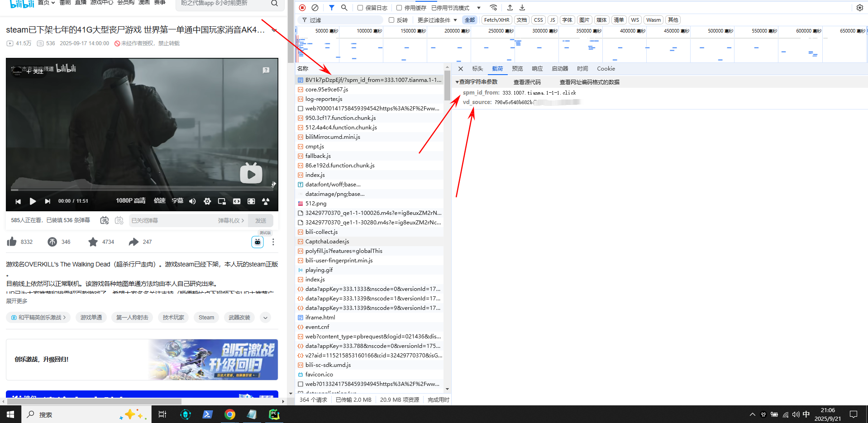Viewport: 868px width, 423px height.
Task: Like the video (8332 thumbs up)
Action: point(12,242)
